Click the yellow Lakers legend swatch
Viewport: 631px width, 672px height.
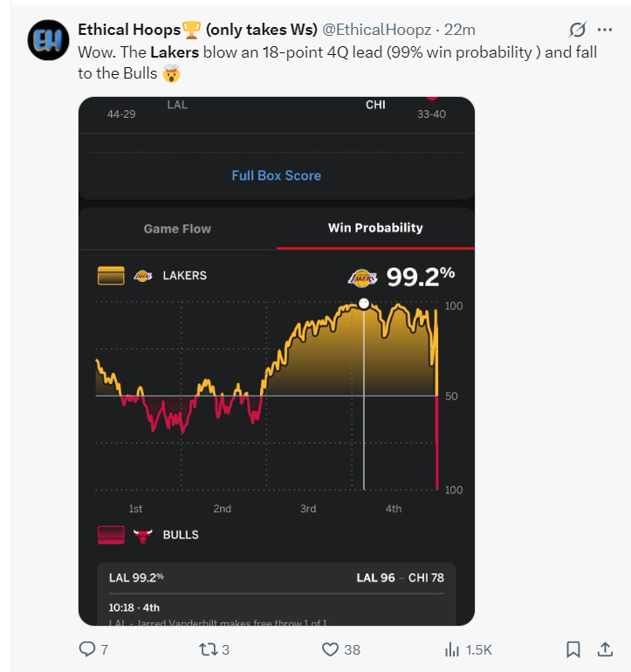tap(111, 276)
